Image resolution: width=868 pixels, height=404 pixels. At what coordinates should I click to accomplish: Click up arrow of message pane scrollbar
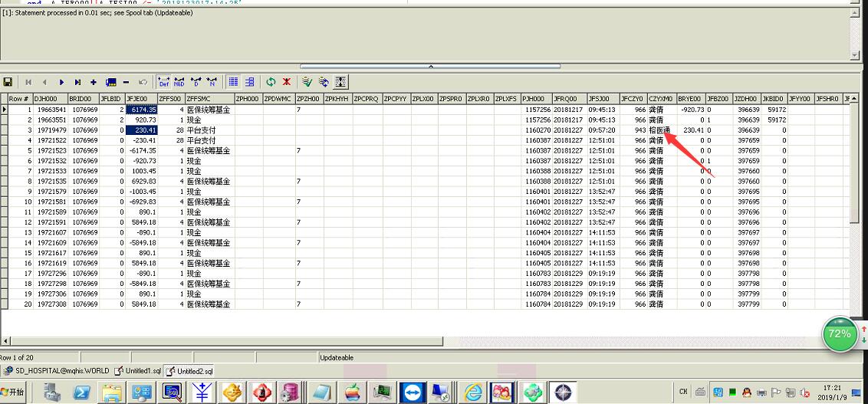[x=855, y=13]
